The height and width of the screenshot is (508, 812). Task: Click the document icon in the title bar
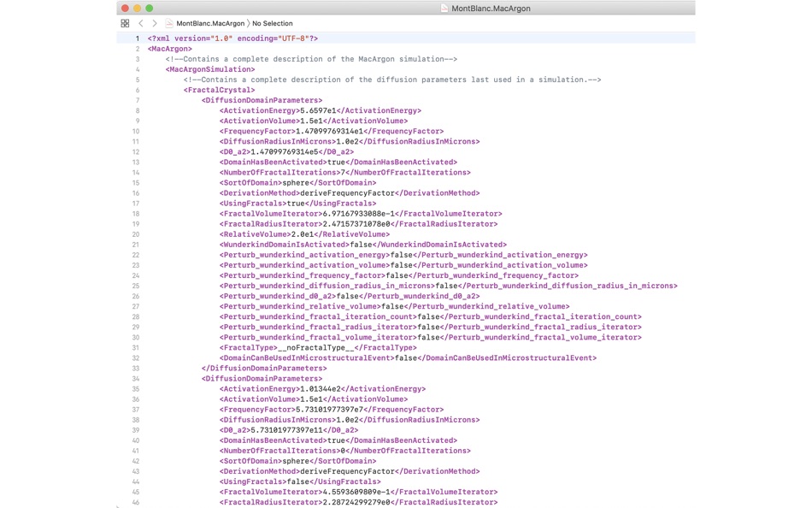(444, 9)
